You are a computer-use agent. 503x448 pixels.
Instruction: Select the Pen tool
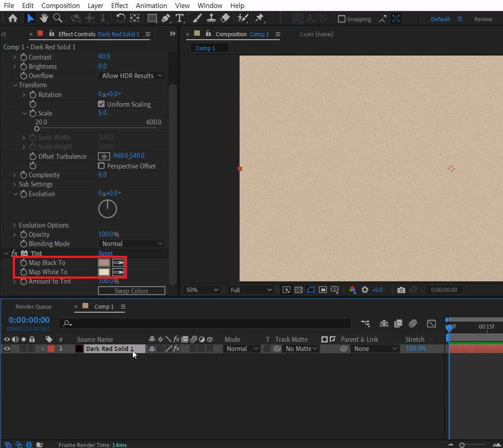[165, 18]
